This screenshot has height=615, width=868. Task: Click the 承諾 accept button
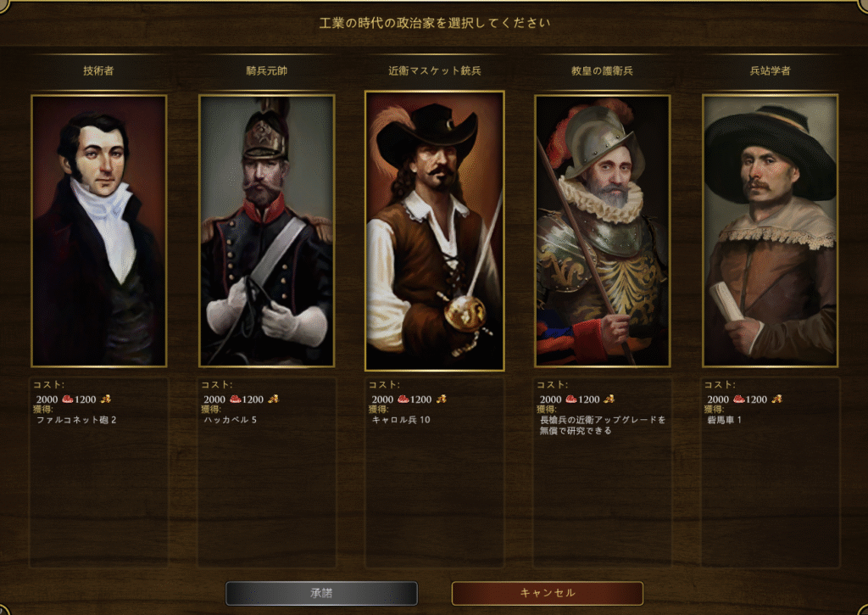pos(321,594)
